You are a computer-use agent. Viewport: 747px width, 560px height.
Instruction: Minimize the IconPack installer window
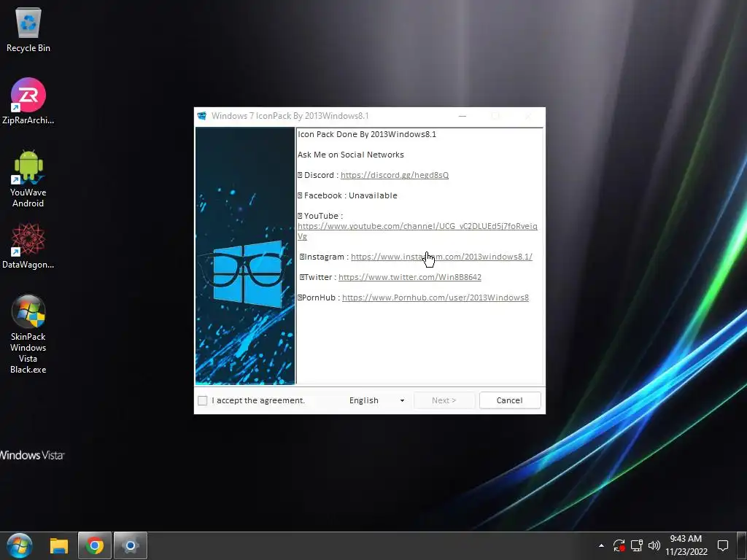point(462,116)
